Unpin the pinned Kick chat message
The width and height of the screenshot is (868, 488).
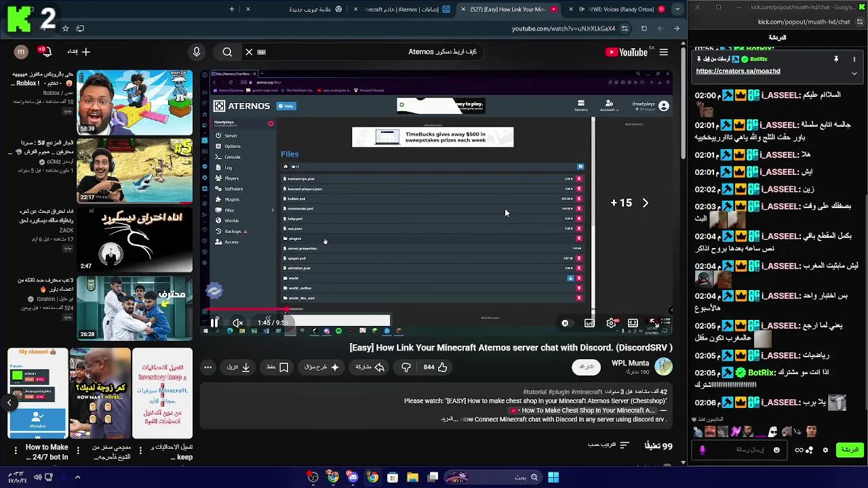tap(836, 59)
